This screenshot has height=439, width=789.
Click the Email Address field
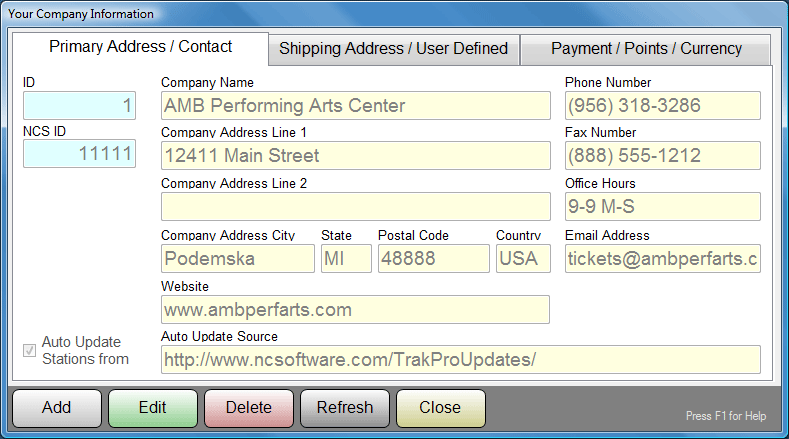662,259
